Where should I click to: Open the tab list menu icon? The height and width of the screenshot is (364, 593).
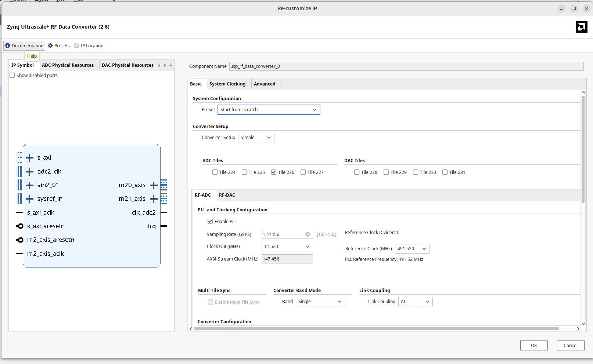171,65
